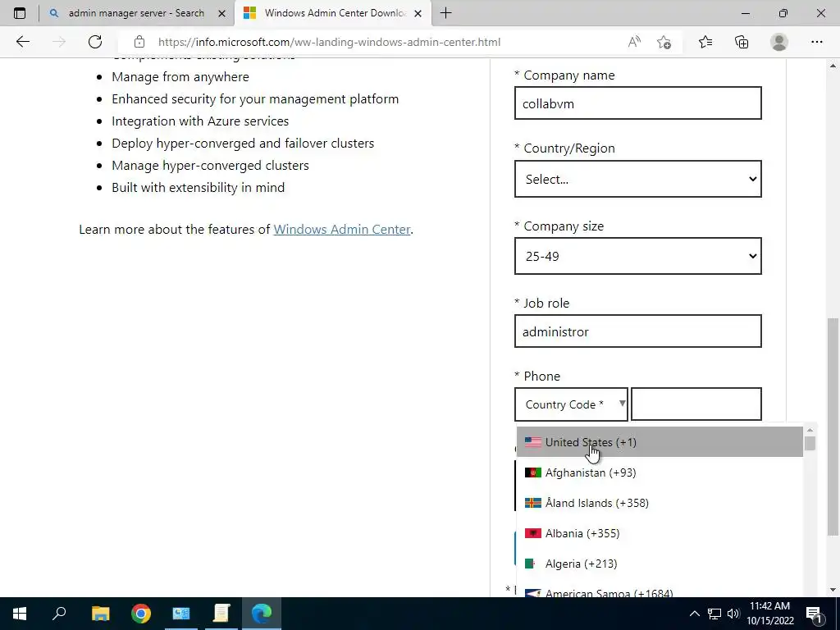The image size is (840, 630).
Task: Choose Albania (+355) country code
Action: [x=660, y=533]
